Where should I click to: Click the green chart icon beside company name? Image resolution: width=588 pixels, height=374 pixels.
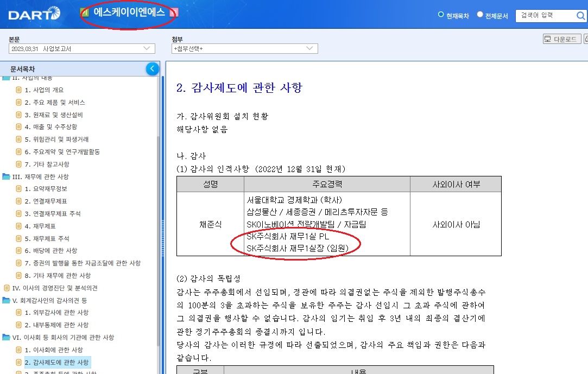tap(85, 12)
